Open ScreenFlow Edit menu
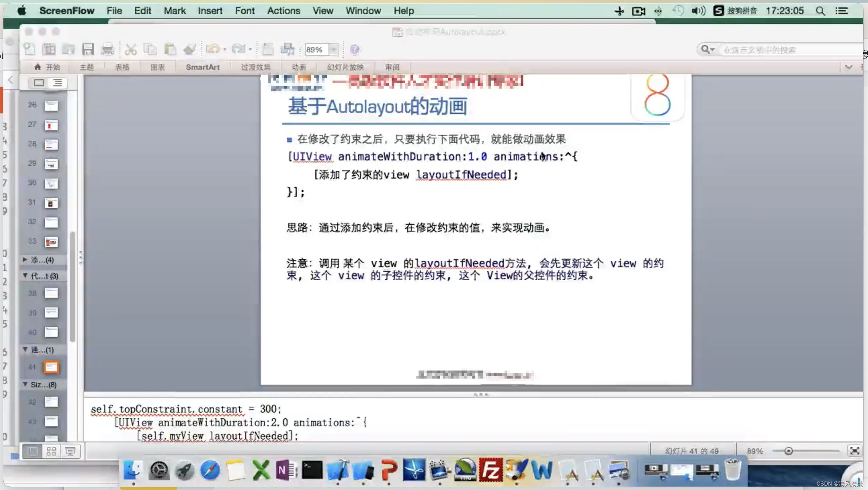 tap(142, 10)
